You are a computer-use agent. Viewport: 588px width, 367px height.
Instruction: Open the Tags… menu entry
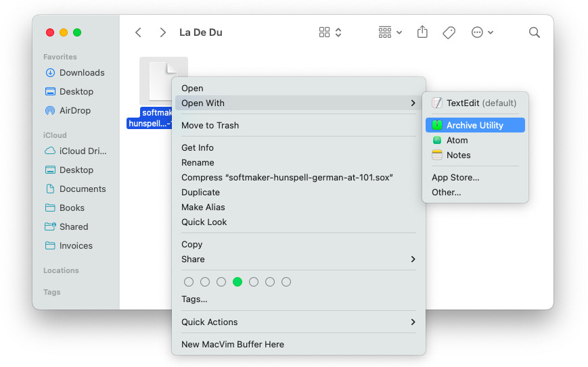(298, 299)
